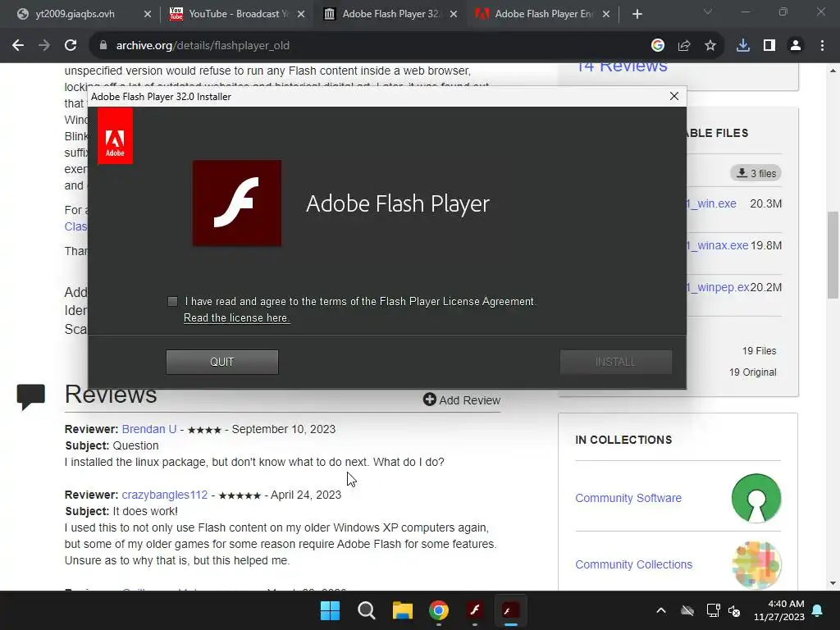This screenshot has width=840, height=630.
Task: Open Community Software collection link
Action: coord(628,498)
